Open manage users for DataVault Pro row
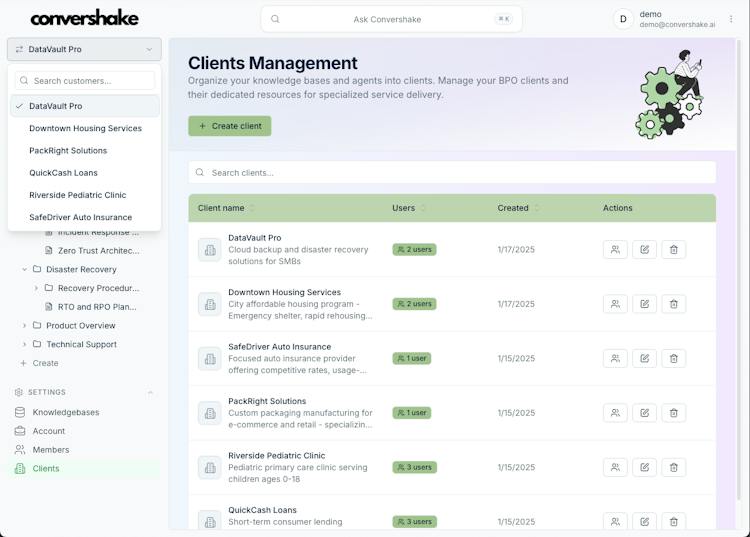 click(615, 250)
